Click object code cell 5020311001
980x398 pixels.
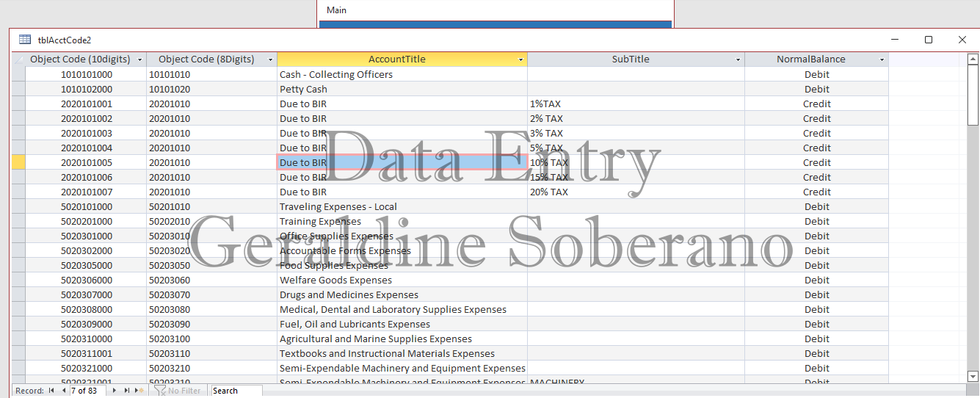click(x=86, y=353)
